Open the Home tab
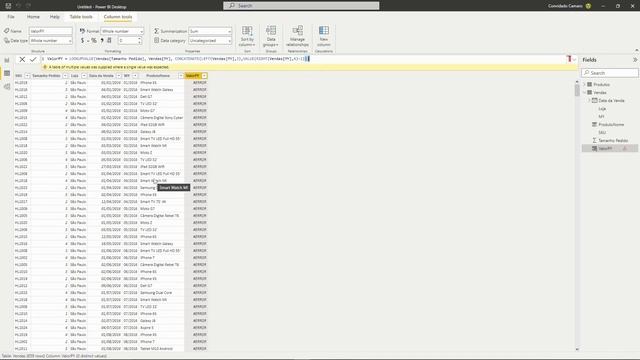This screenshot has width=640, height=360. (33, 17)
